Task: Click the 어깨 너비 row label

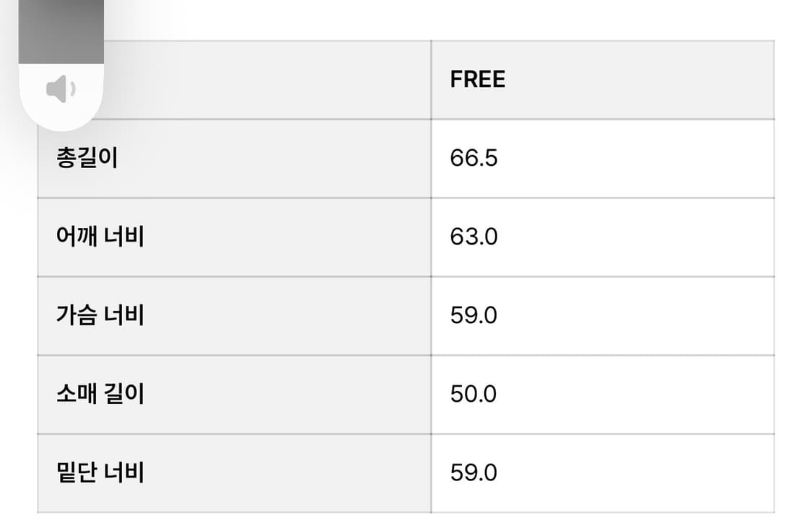Action: [x=100, y=237]
